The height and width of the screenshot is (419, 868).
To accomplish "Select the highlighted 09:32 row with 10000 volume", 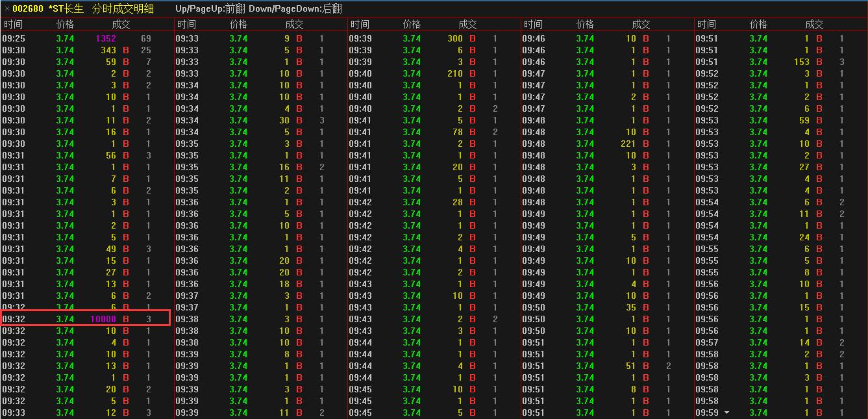I will pyautogui.click(x=86, y=319).
